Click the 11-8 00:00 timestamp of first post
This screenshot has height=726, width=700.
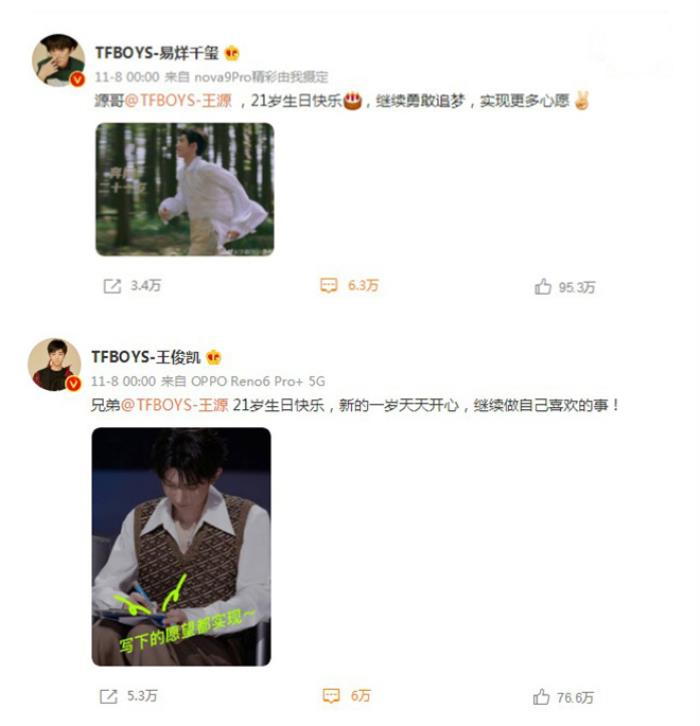click(127, 77)
